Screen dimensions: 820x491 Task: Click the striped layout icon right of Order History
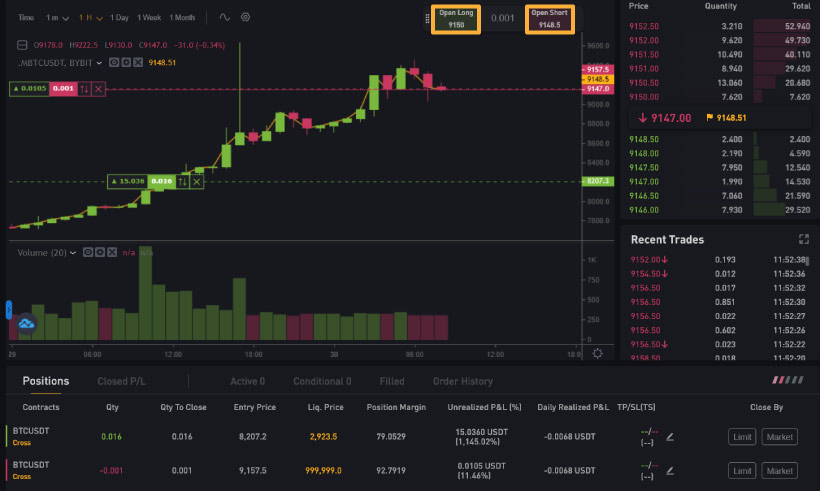(x=788, y=380)
